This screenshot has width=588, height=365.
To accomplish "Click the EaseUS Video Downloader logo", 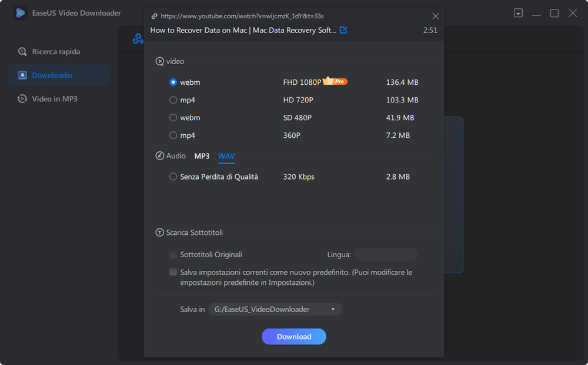I will coord(20,12).
